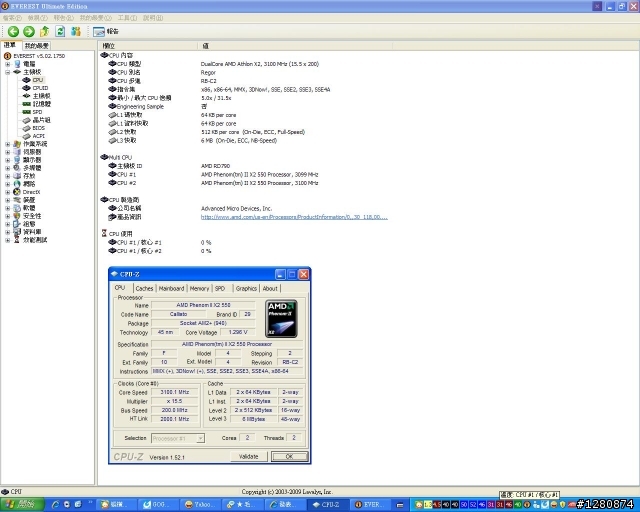Open the About tab in CPU-Z
640x512 pixels.
270,288
